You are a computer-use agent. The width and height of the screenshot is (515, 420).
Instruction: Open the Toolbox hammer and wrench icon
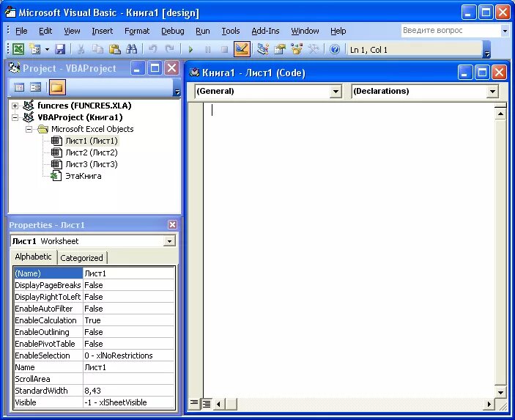point(314,49)
